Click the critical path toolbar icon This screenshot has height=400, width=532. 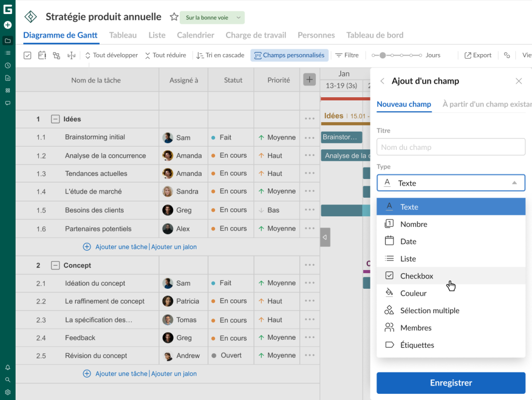(x=57, y=55)
